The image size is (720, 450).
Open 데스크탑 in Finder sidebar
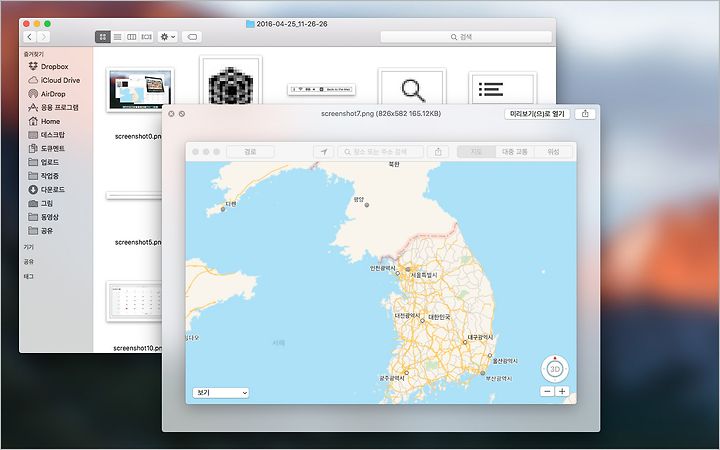(x=46, y=135)
